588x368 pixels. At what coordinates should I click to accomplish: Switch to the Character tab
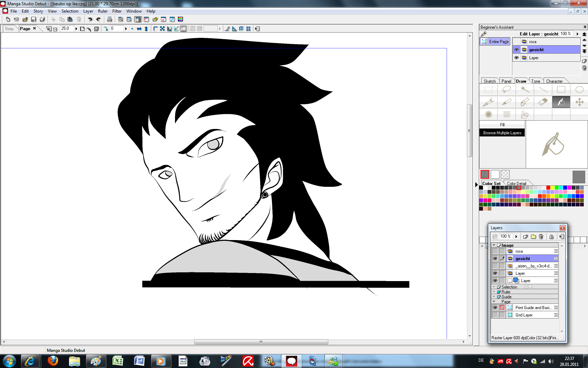554,81
